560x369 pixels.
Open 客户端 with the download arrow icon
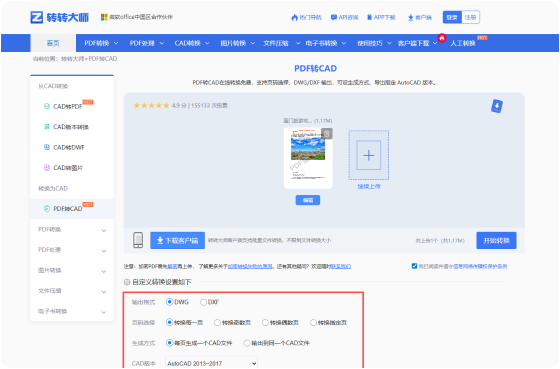pos(420,17)
